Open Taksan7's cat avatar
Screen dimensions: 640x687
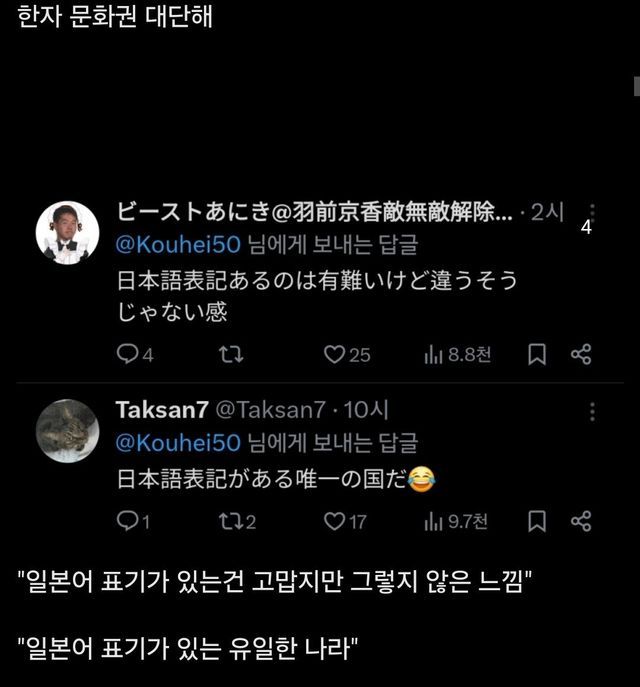67,431
